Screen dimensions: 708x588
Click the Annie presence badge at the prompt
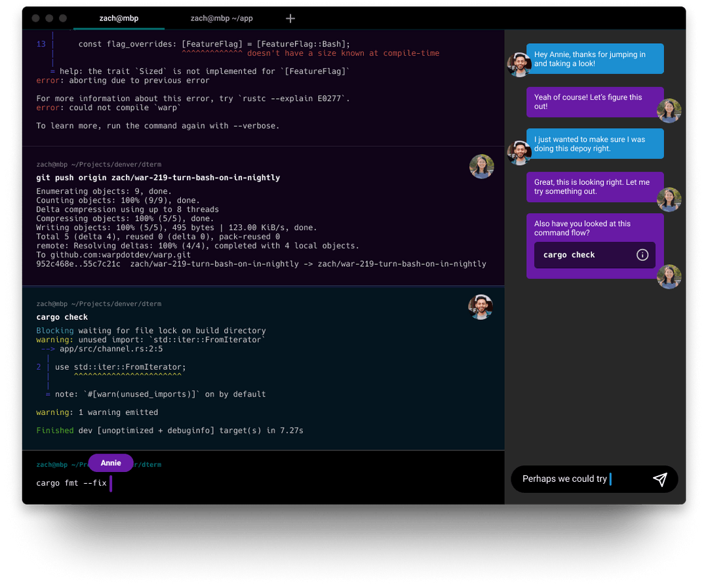point(110,463)
